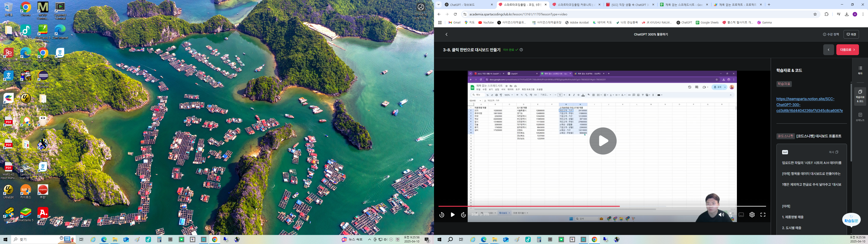Viewport: 868px width, 244px height.
Task: Select the 쿠팡 Coupang desktop icon
Action: pos(43,192)
